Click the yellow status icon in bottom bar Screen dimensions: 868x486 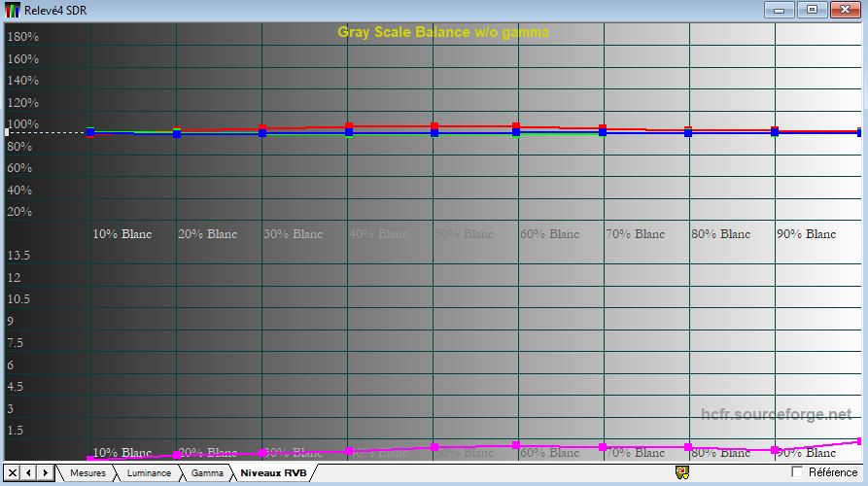tap(682, 472)
